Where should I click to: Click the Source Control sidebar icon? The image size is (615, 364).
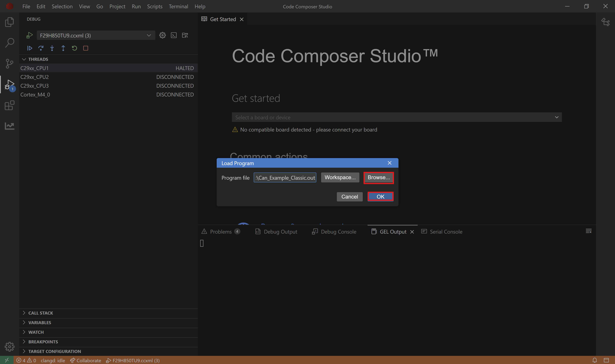click(x=9, y=64)
